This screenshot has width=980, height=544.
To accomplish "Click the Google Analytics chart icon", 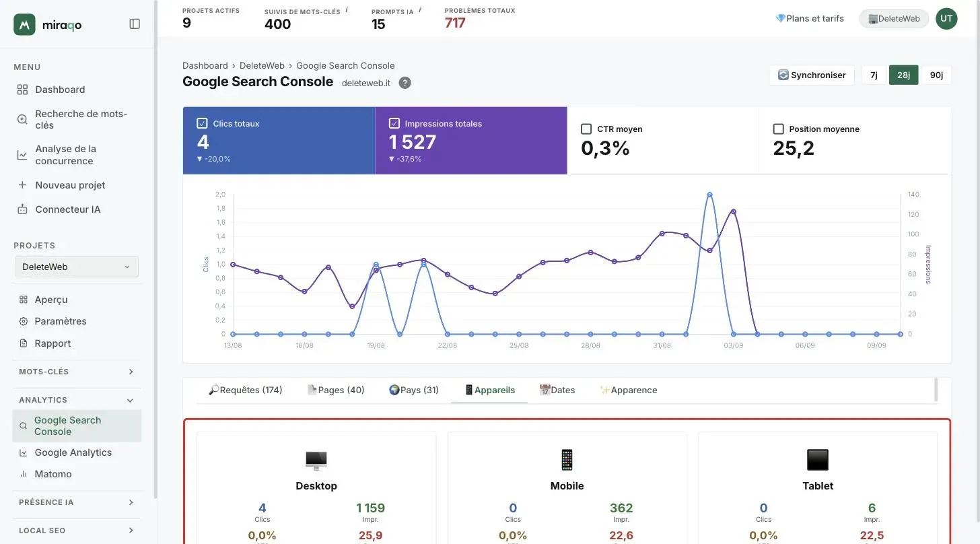I will (24, 452).
